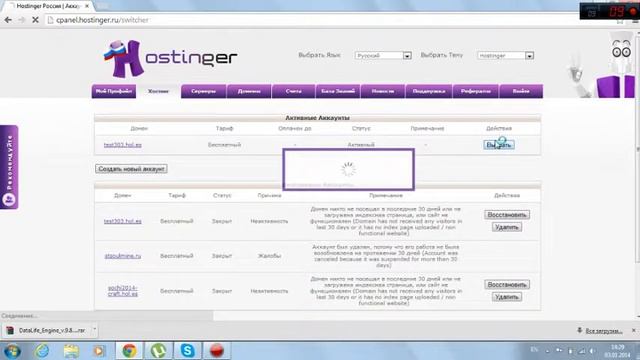Restore the closed test203.hol.es account
Image resolution: width=640 pixels, height=360 pixels.
507,215
